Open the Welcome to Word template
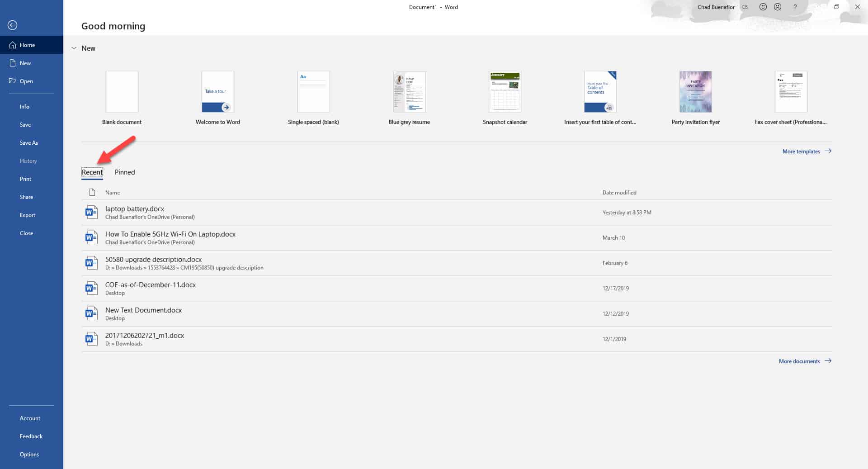Screen dimensions: 868x469 pos(217,92)
